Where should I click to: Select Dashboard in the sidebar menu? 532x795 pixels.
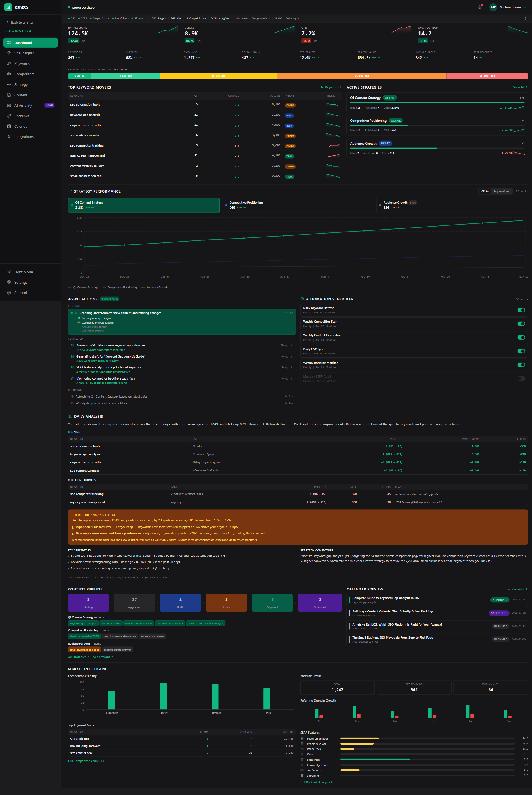click(x=24, y=42)
